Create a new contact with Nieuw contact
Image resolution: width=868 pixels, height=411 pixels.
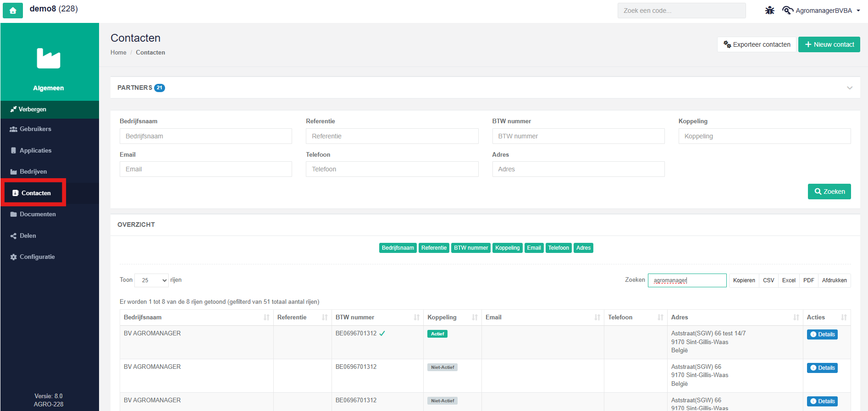tap(829, 44)
